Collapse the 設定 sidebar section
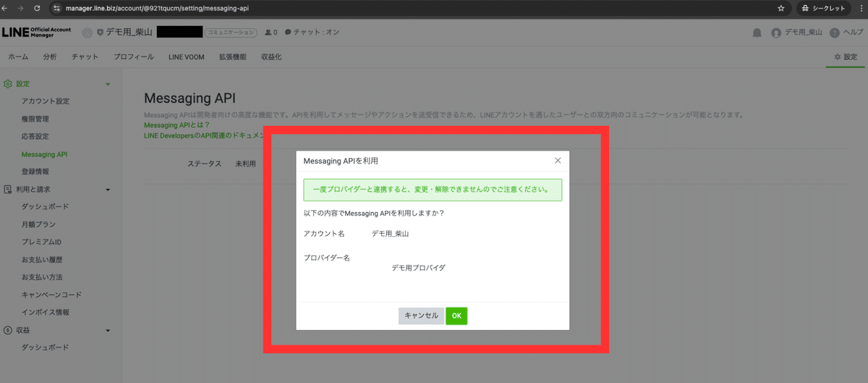868x383 pixels. tap(108, 85)
